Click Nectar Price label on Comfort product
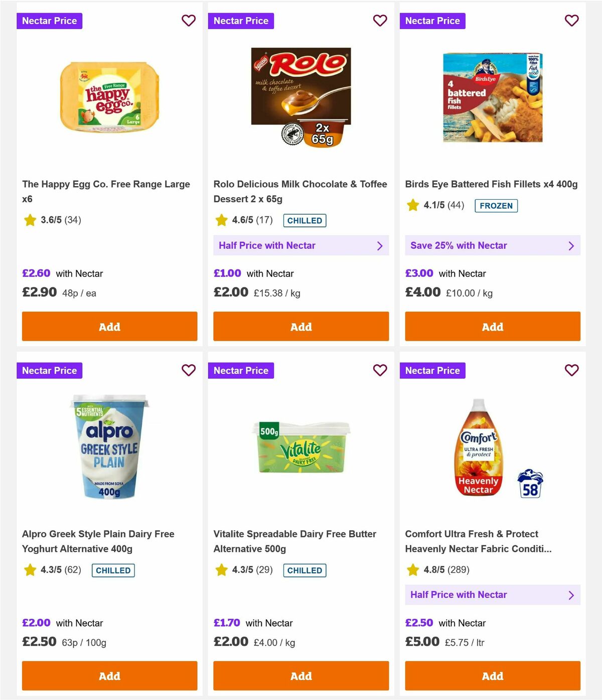602x700 pixels. (432, 370)
